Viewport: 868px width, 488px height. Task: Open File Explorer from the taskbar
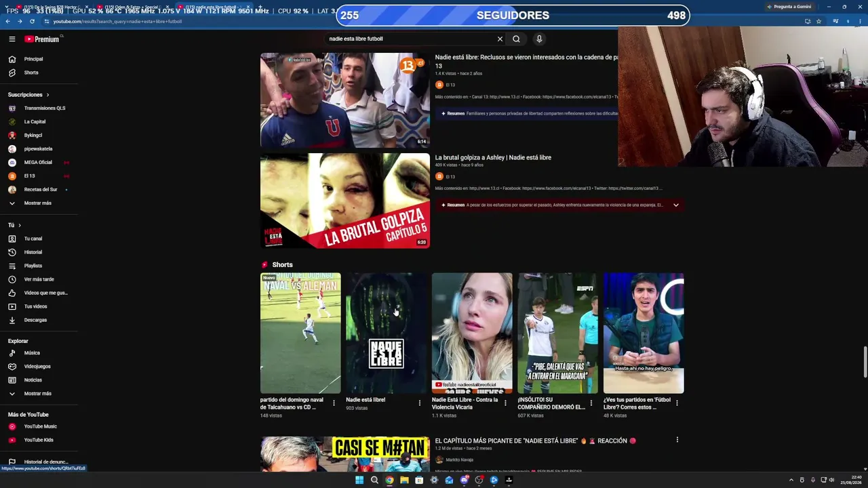tap(404, 480)
